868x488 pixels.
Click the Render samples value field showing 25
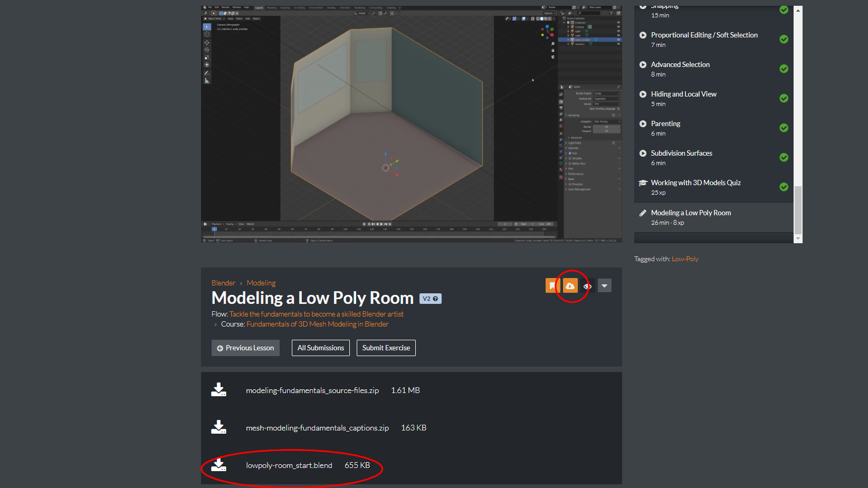pyautogui.click(x=607, y=127)
